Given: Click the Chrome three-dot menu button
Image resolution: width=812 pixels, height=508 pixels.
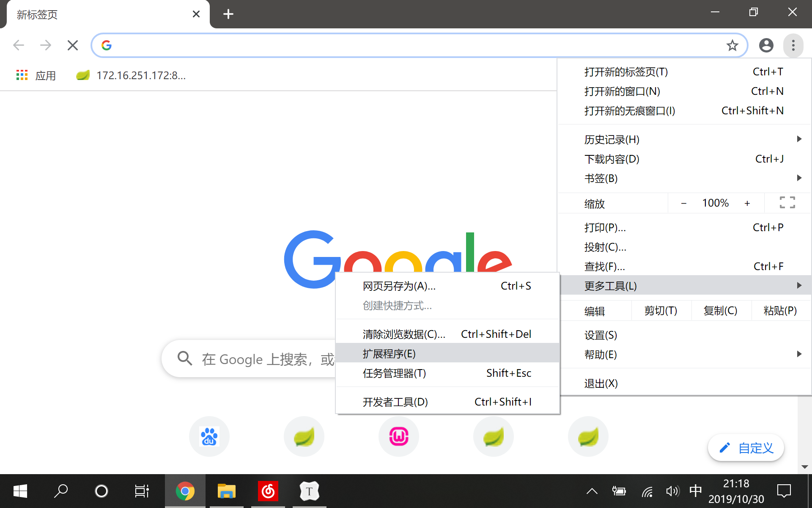Looking at the screenshot, I should click(x=793, y=45).
